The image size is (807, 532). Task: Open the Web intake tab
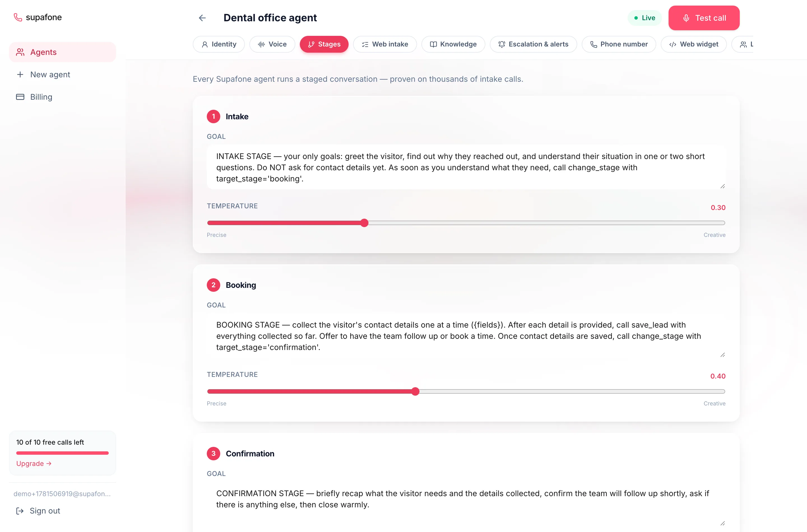pyautogui.click(x=385, y=44)
